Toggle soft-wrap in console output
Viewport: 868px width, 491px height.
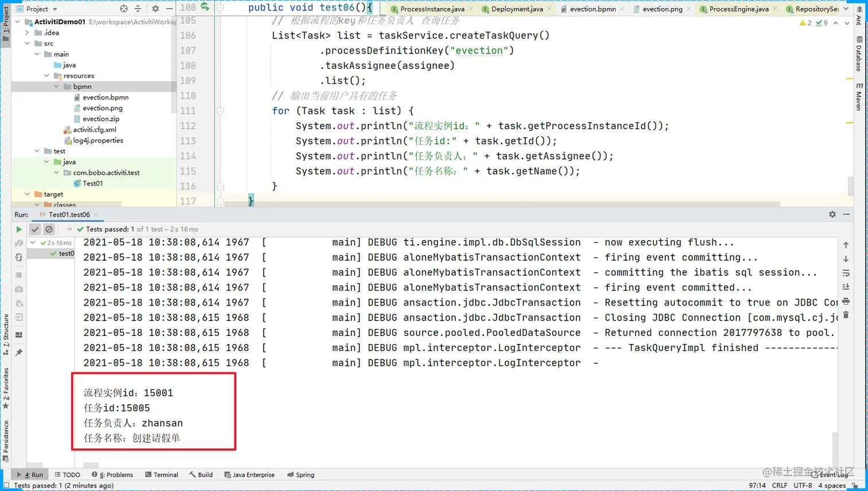pyautogui.click(x=846, y=273)
